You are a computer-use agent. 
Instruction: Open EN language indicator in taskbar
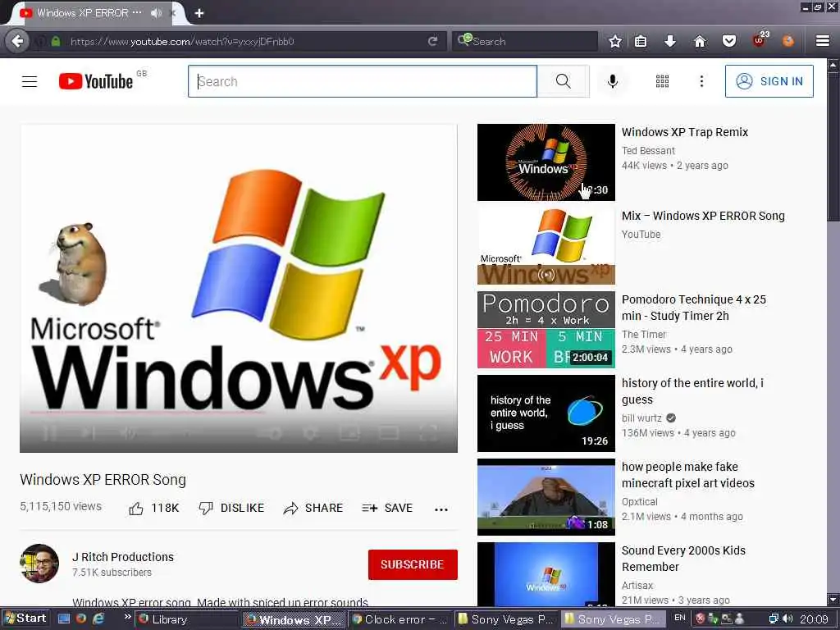(x=680, y=618)
